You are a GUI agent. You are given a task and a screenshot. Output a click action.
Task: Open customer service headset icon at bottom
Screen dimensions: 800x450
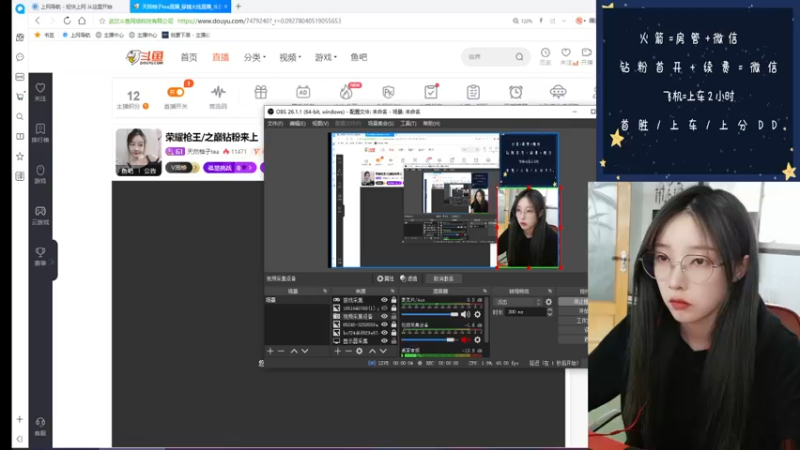click(40, 422)
